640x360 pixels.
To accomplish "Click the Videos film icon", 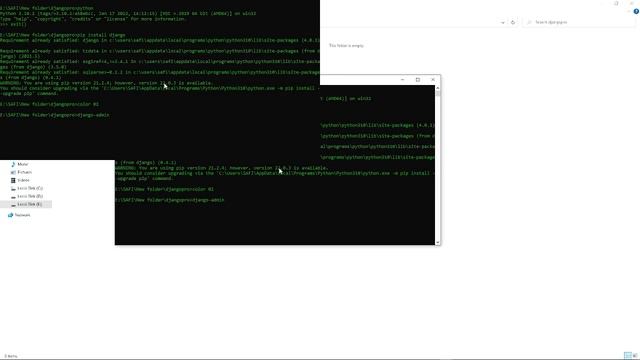I will pos(13,180).
